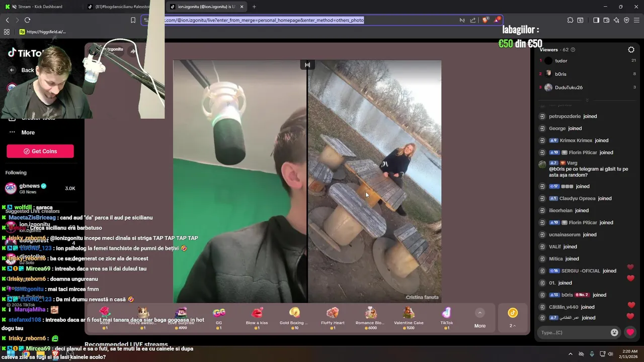This screenshot has height=362, width=644.
Task: Send the GG gift
Action: click(x=219, y=318)
